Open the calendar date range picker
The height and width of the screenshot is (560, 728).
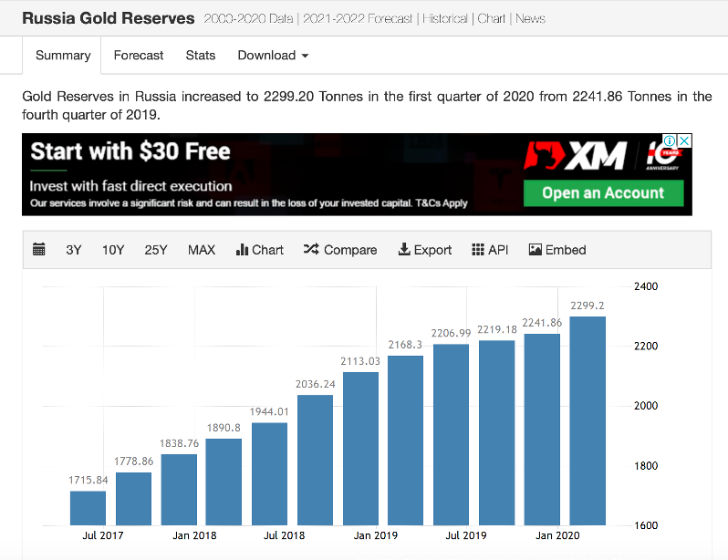(x=39, y=250)
